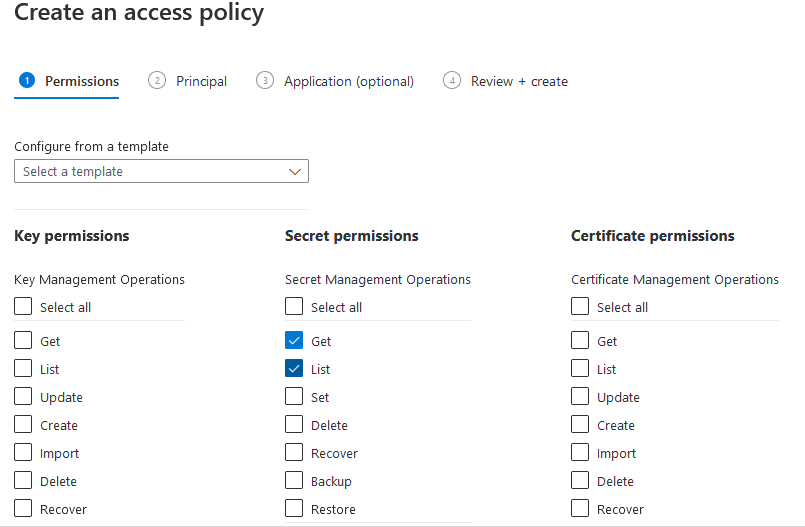Click the step 4 Review circle icon
Image resolution: width=805 pixels, height=527 pixels.
[452, 81]
